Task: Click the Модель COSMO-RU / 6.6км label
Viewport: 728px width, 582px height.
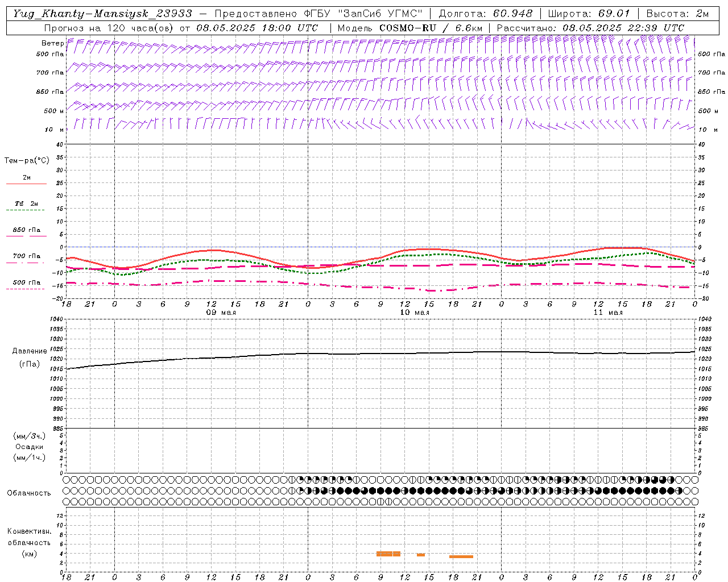Action: point(410,28)
